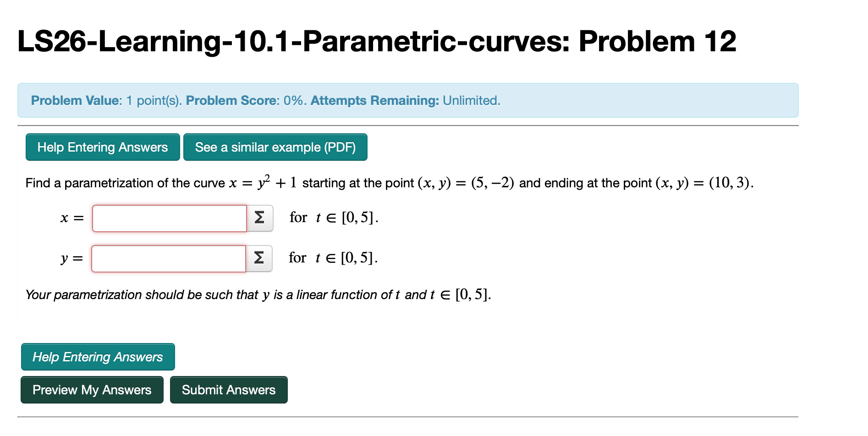Click the similar example PDF link

click(275, 147)
